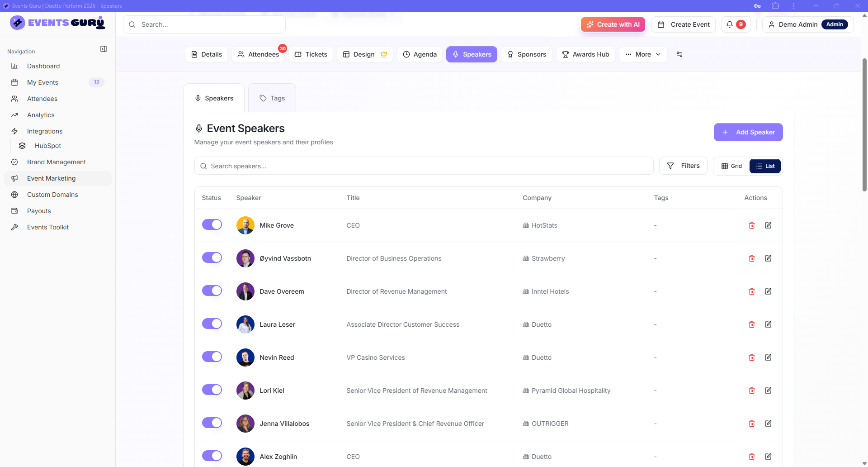Delete the Laura Leser speaker
868x467 pixels.
coord(752,324)
